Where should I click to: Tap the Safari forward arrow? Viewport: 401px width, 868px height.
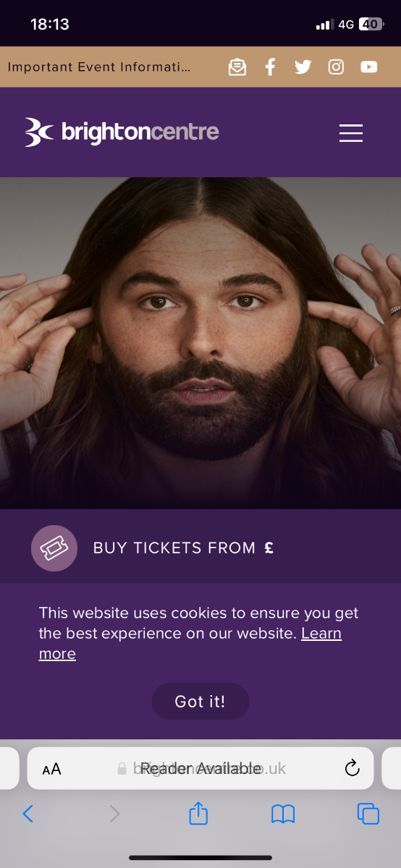(x=114, y=814)
